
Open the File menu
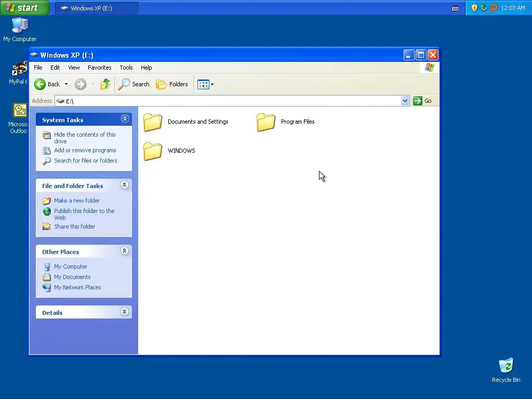pyautogui.click(x=38, y=68)
